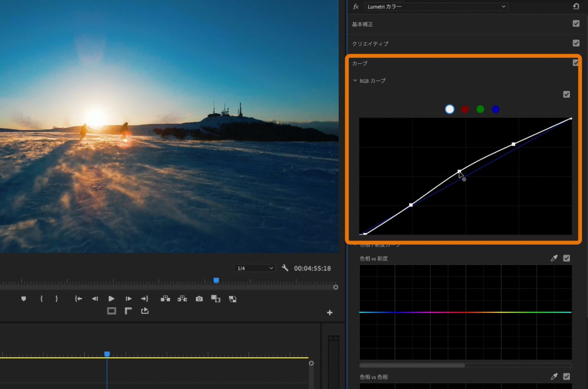Viewport: 588px width, 389px height.
Task: Click the Mark Out bracket button
Action: click(x=56, y=299)
